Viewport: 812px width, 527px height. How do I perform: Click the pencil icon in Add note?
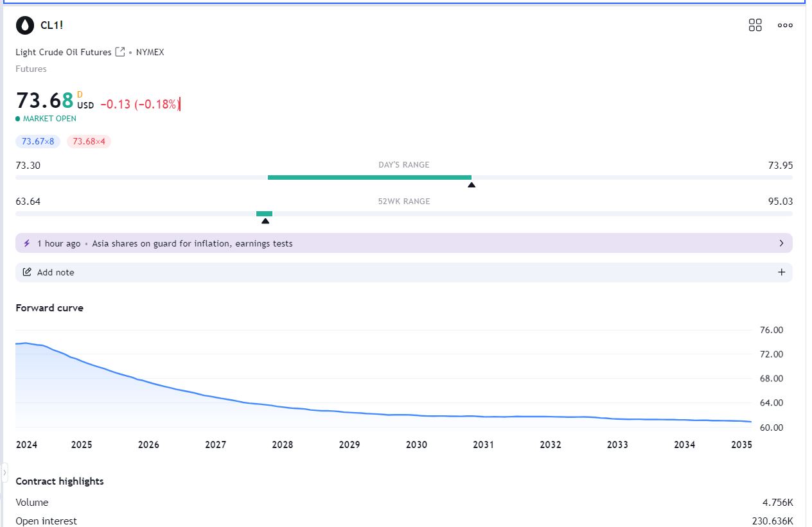(27, 272)
